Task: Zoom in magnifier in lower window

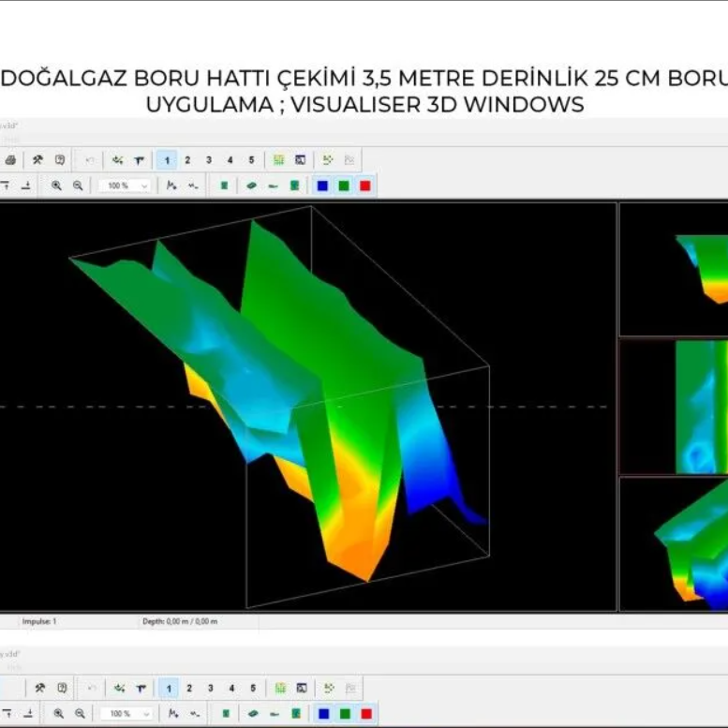Action: click(58, 714)
